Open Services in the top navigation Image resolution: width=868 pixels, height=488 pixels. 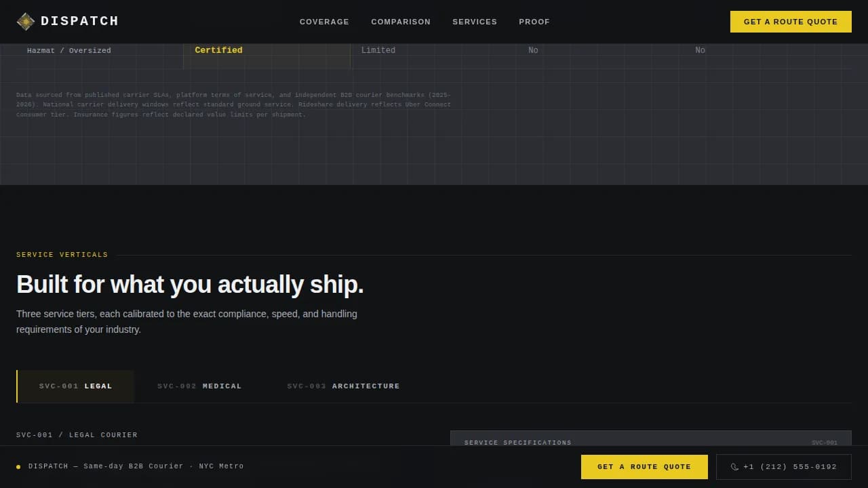click(x=475, y=22)
